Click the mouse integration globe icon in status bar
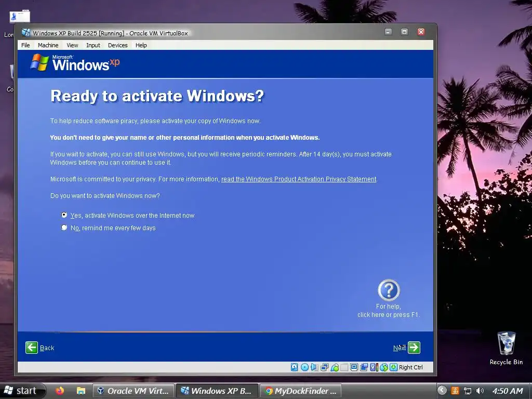The width and height of the screenshot is (532, 399). tap(384, 367)
